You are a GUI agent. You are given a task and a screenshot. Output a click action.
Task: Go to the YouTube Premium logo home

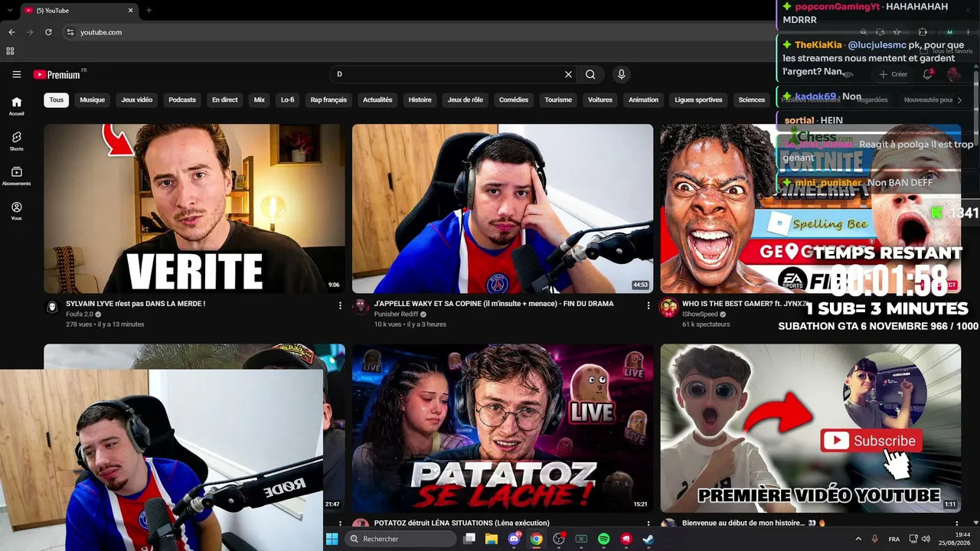tap(57, 74)
